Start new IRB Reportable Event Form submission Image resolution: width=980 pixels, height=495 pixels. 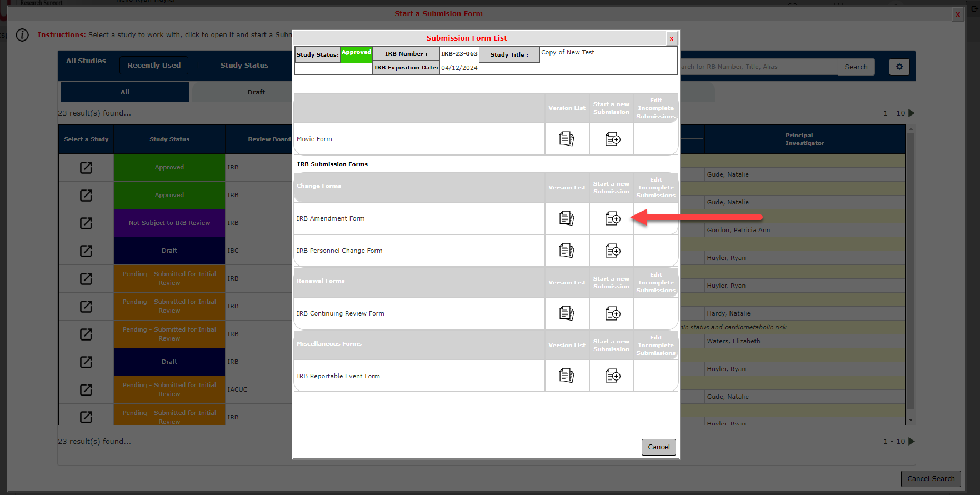tap(612, 376)
